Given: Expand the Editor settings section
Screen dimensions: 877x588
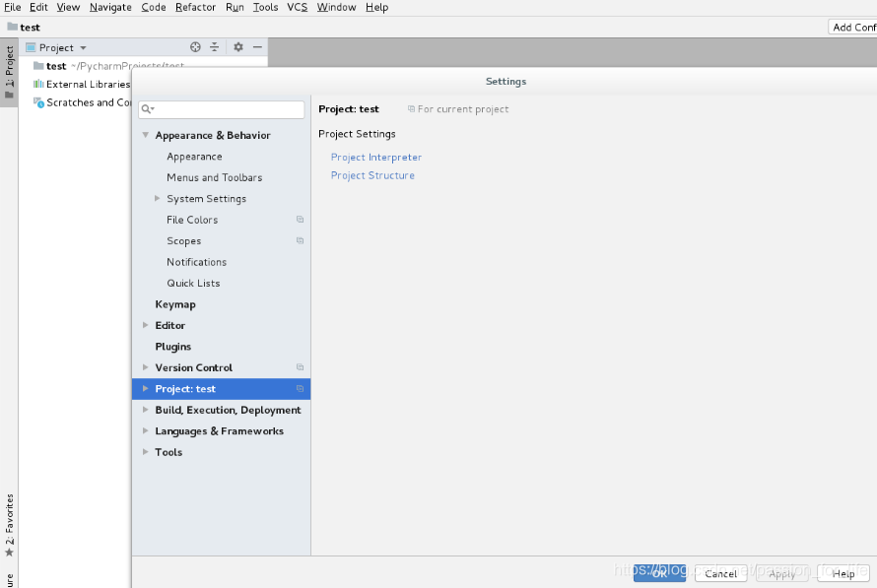Looking at the screenshot, I should (x=145, y=325).
